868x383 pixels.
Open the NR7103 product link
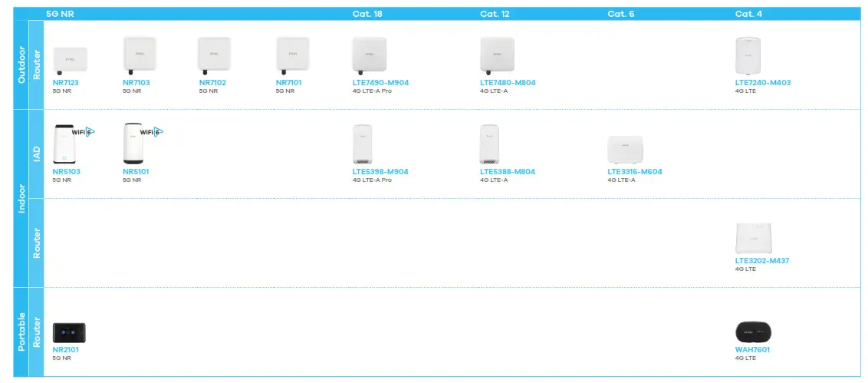(136, 83)
